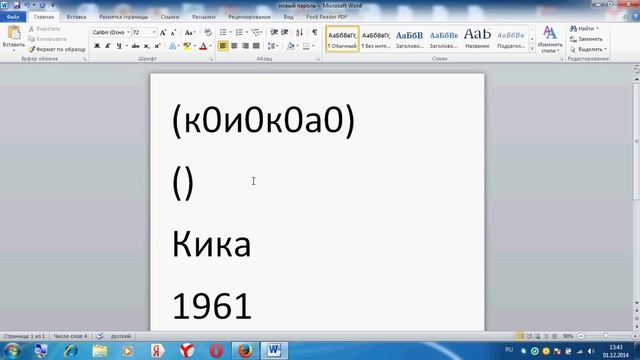Open the Файл tab

click(13, 17)
